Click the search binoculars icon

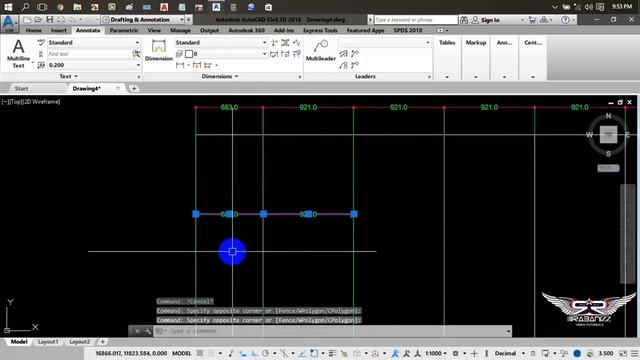point(464,20)
